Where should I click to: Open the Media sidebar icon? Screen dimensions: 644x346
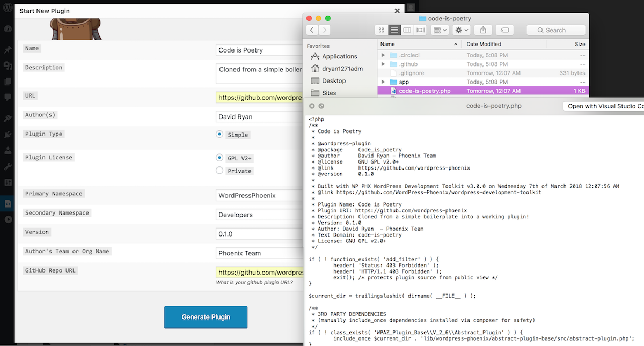(8, 65)
